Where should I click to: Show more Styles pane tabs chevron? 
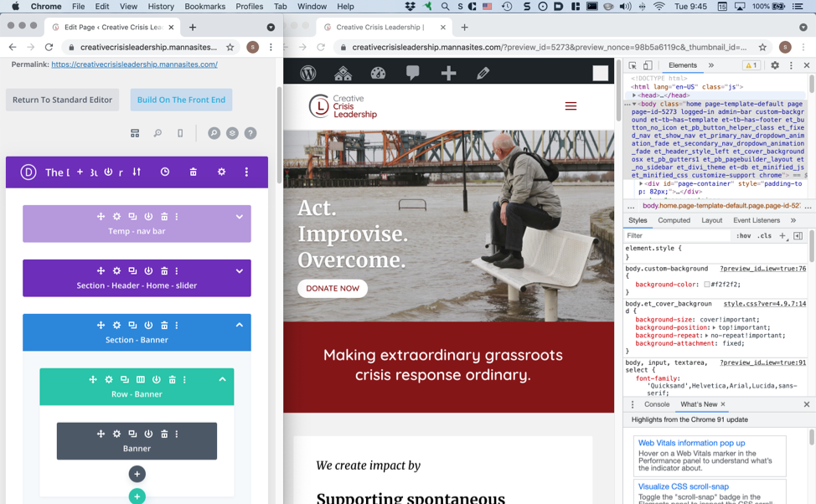(x=793, y=220)
